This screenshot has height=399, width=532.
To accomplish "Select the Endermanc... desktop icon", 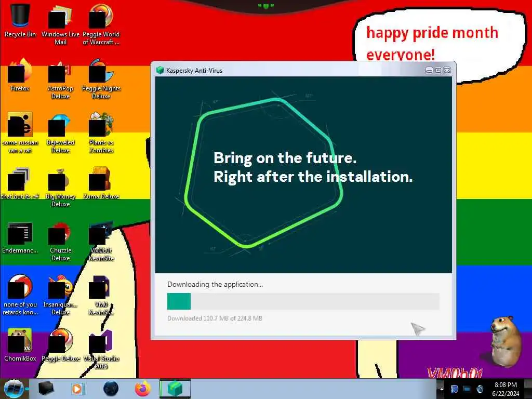I will pos(20,237).
